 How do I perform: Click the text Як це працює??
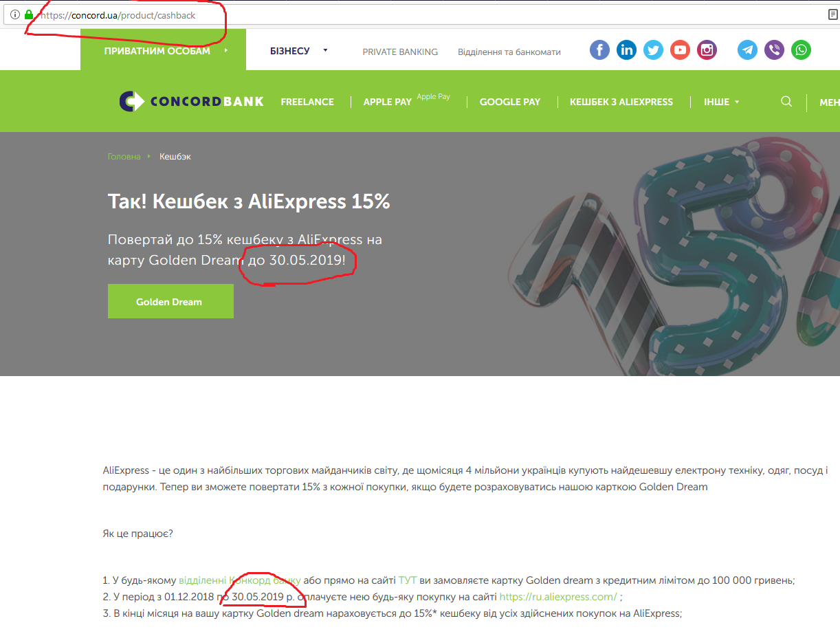pyautogui.click(x=138, y=534)
